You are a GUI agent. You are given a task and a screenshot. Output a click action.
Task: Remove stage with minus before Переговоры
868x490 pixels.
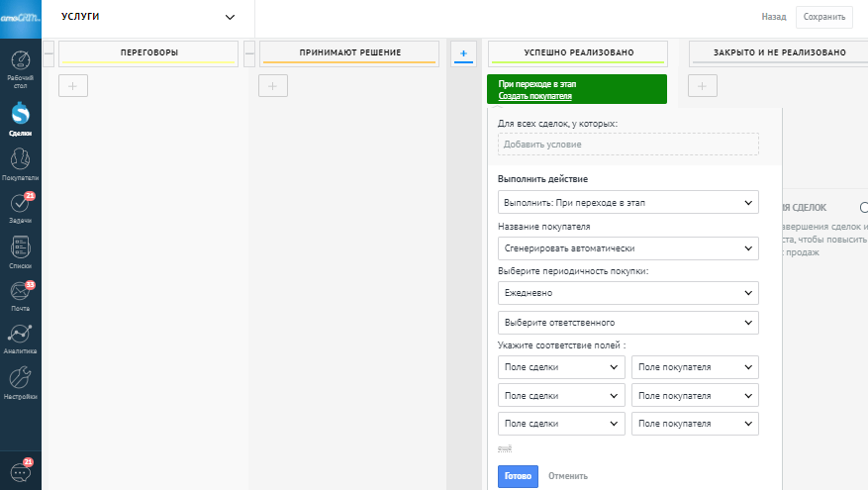[x=48, y=53]
